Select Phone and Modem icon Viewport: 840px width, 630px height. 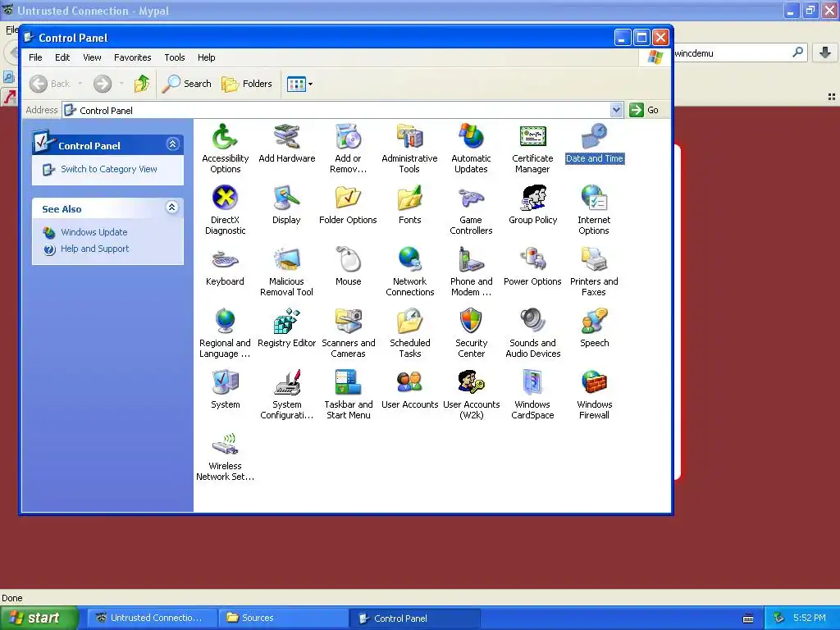472,260
